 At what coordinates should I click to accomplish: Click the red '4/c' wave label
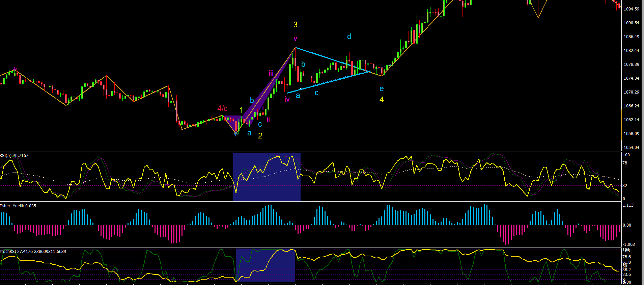coord(222,108)
